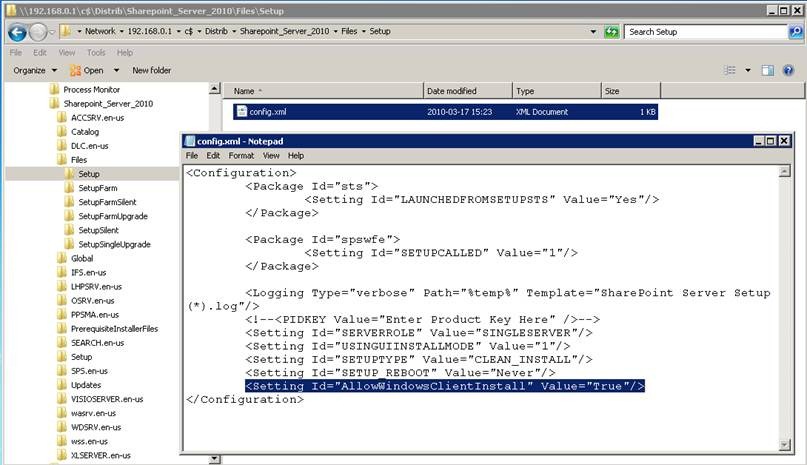Click the Open button in Explorer toolbar
The width and height of the screenshot is (807, 465).
[x=87, y=70]
